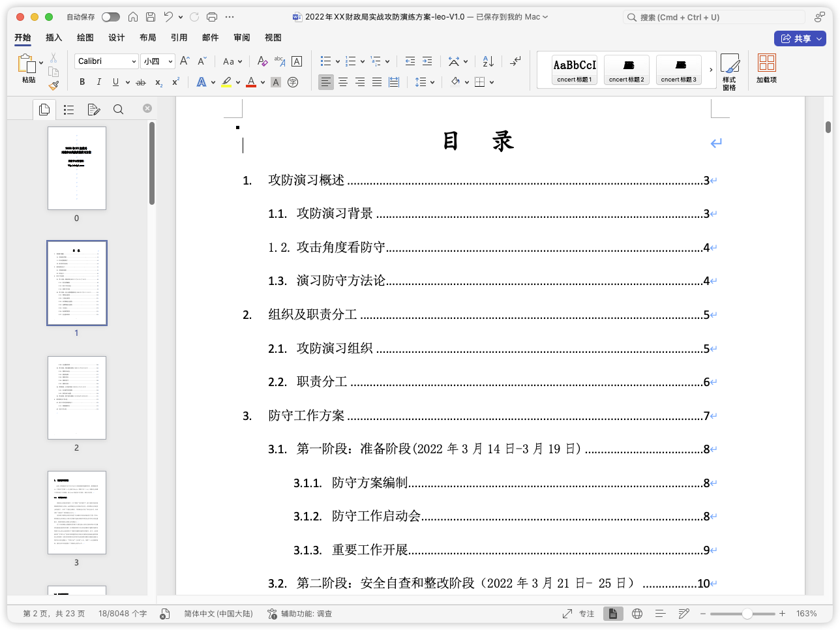The image size is (840, 630).
Task: Select the Format Painter tool
Action: pos(53,85)
